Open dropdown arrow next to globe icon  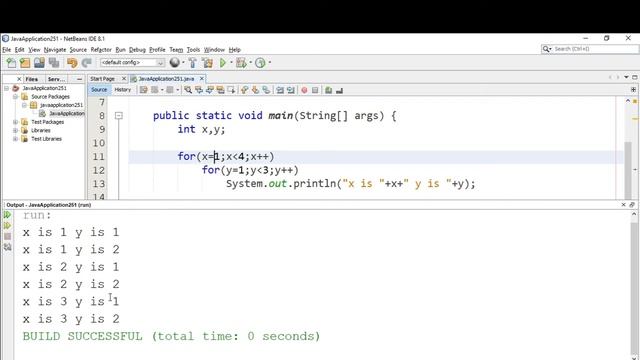[183, 62]
